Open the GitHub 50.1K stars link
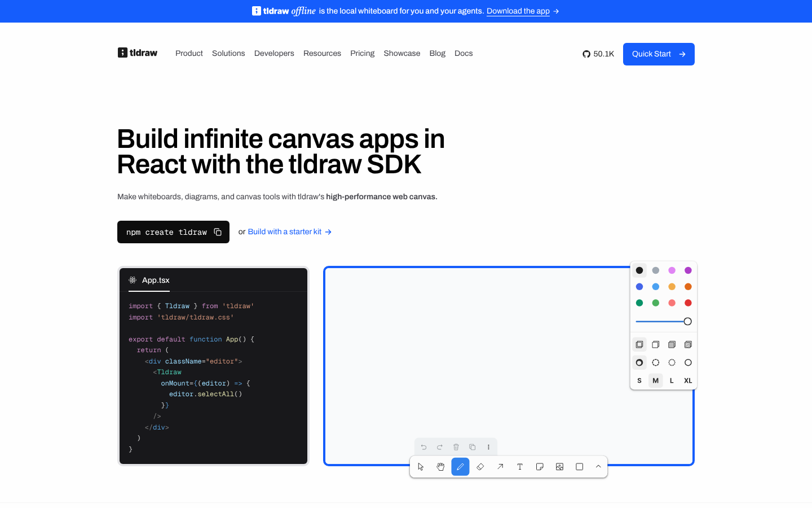 (598, 54)
